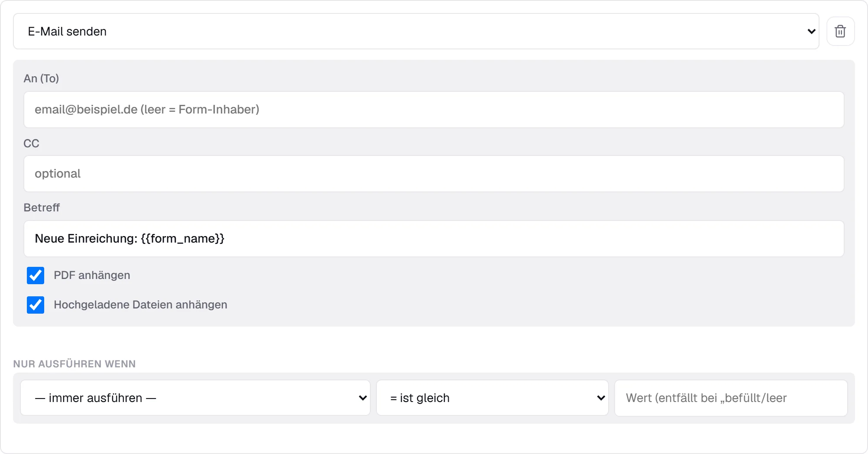
Task: Click the chevron of the "immer ausführen" select
Action: click(363, 398)
